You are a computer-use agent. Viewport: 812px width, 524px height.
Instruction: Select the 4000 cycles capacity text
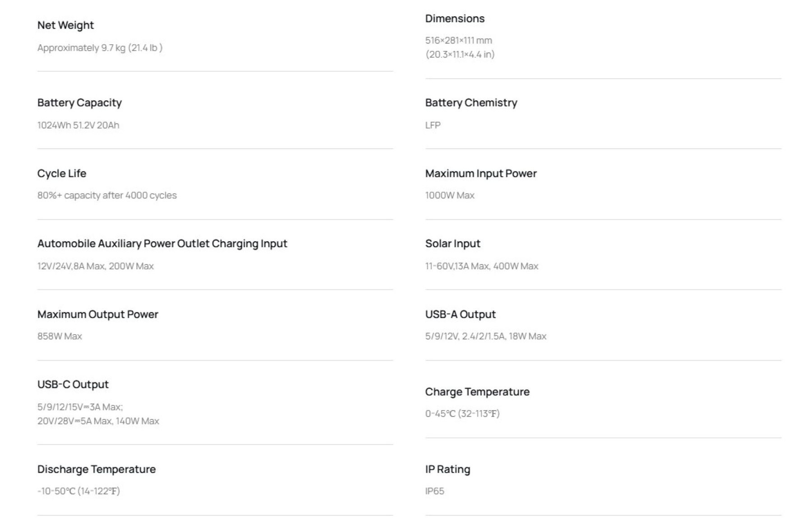click(x=107, y=195)
